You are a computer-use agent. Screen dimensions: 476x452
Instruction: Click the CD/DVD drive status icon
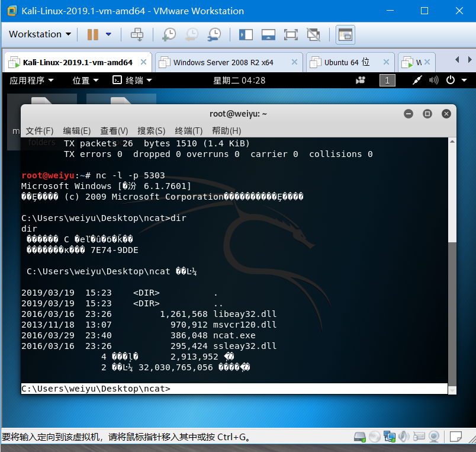pyautogui.click(x=375, y=437)
